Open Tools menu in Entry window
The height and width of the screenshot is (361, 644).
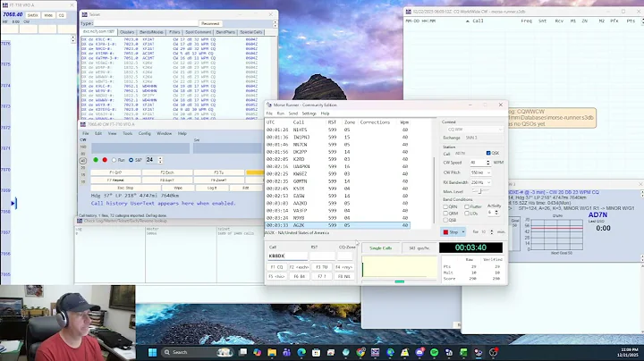(128, 133)
